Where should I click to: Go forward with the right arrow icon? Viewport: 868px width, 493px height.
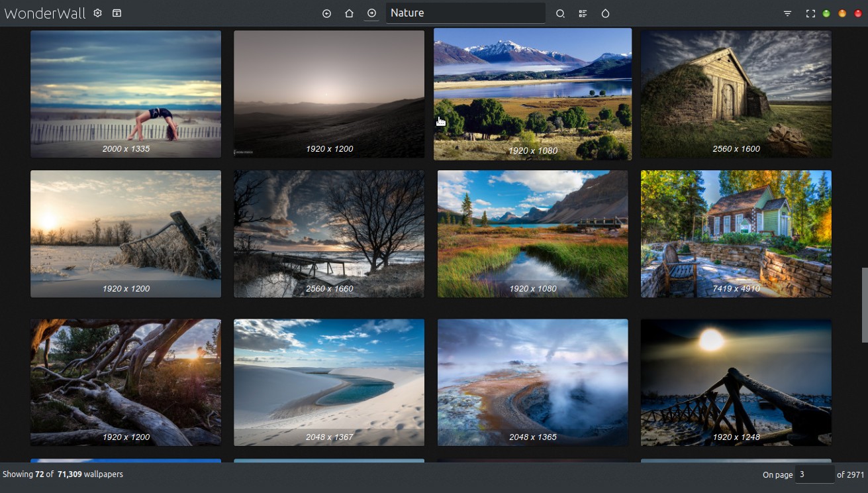[x=371, y=13]
